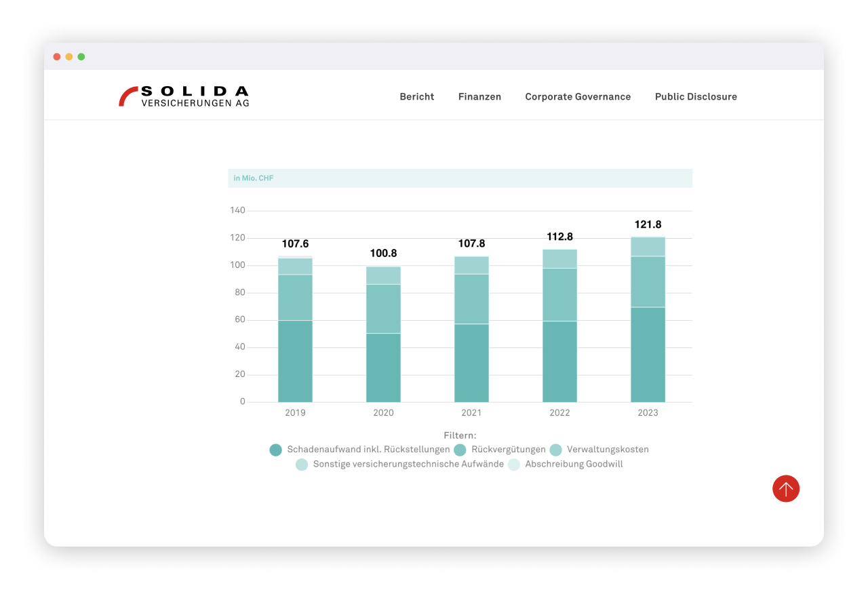Click the Solida Versicherungen AG logo
868x590 pixels.
(184, 96)
